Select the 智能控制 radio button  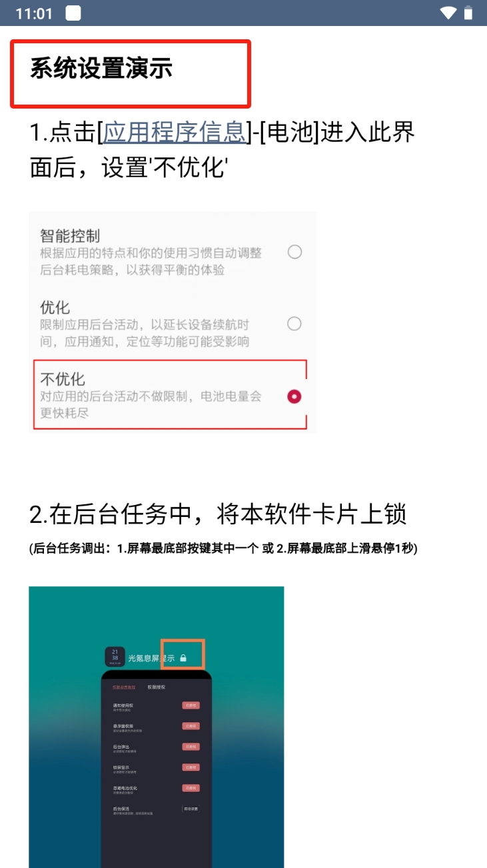294,252
